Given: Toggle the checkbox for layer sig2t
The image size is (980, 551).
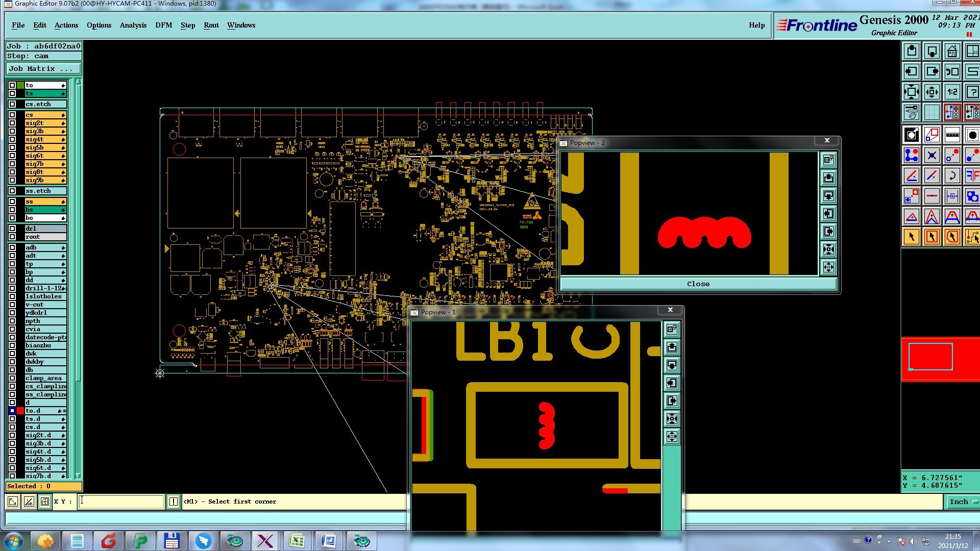Looking at the screenshot, I should click(x=12, y=123).
